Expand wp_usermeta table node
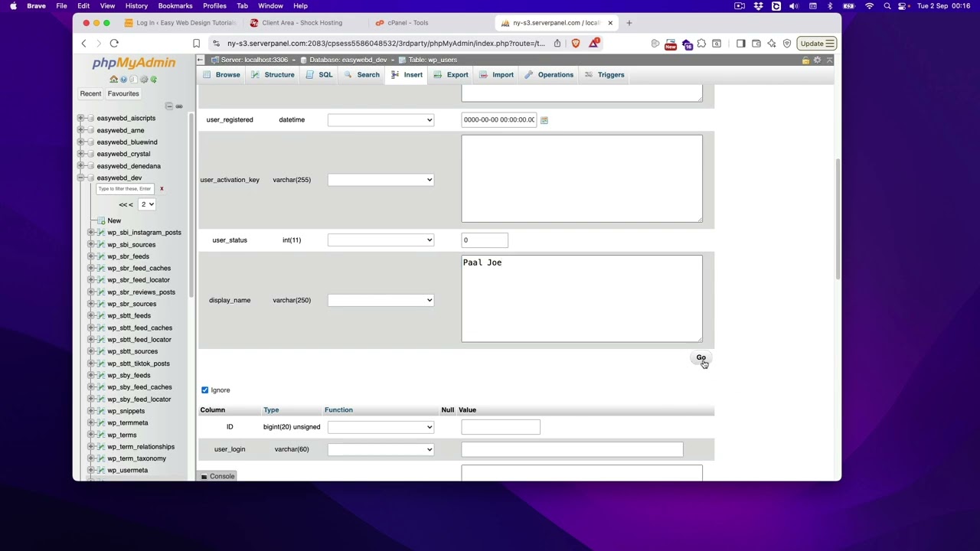The width and height of the screenshot is (980, 551). (x=91, y=471)
